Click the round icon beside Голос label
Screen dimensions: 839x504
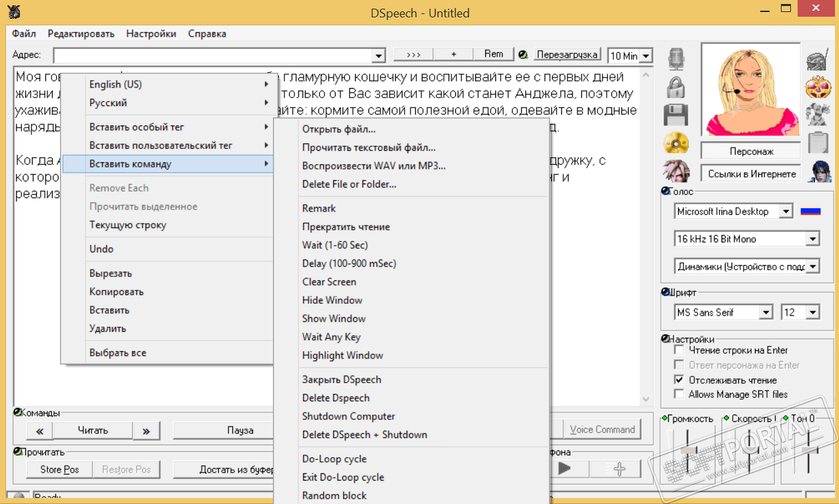[665, 192]
